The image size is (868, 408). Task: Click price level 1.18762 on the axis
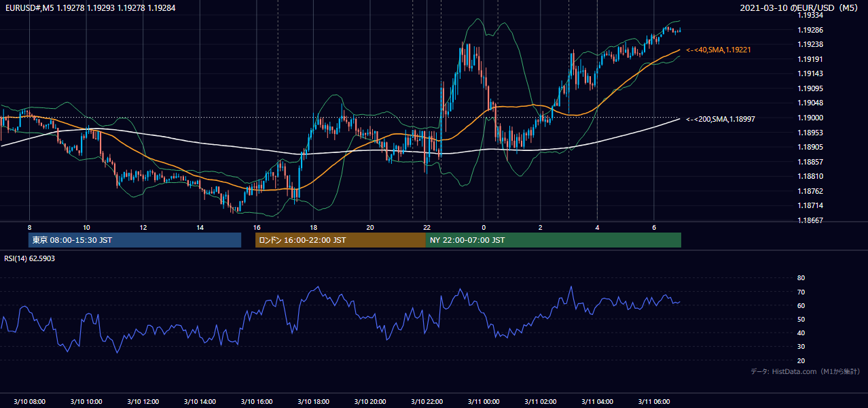click(x=810, y=191)
